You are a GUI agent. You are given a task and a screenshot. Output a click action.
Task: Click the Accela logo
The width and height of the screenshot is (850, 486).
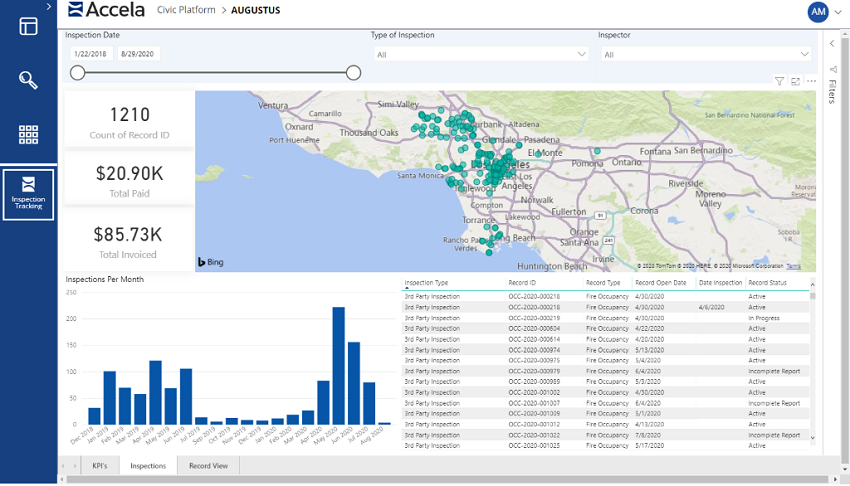107,11
